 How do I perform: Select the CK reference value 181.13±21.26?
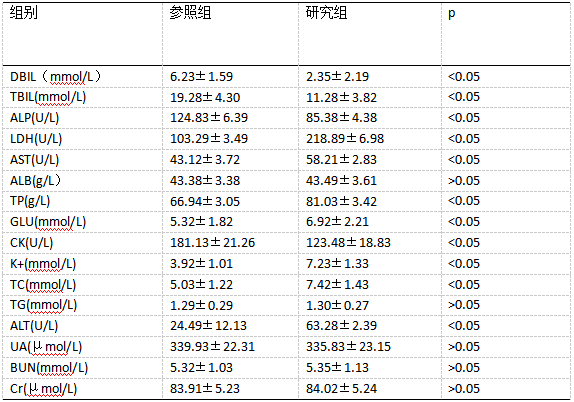212,243
